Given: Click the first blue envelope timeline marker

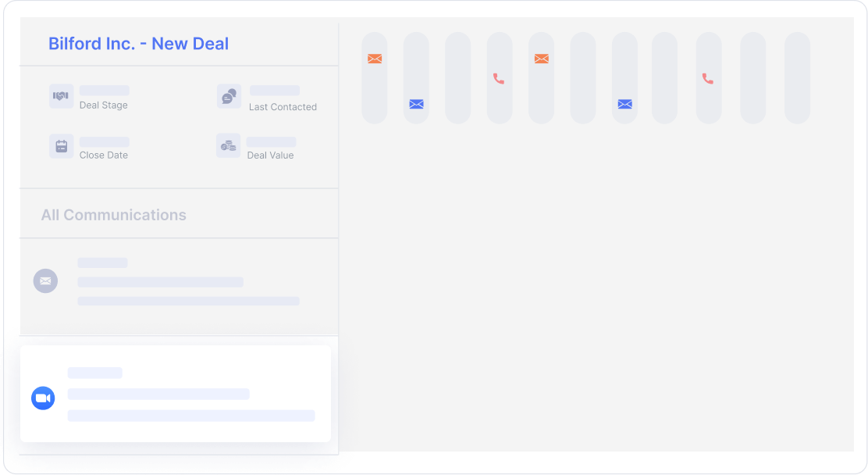Looking at the screenshot, I should pyautogui.click(x=416, y=104).
